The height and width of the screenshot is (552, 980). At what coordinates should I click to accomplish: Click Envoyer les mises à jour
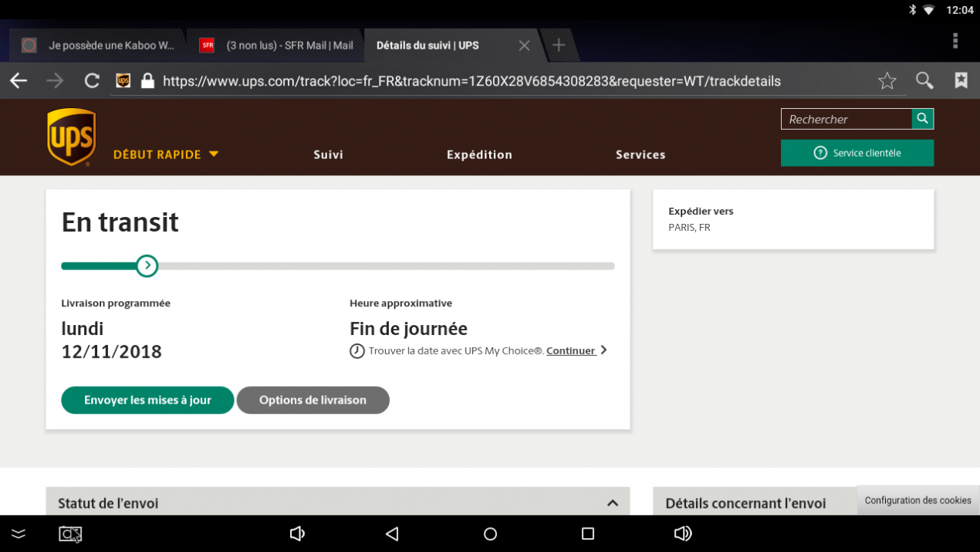pyautogui.click(x=147, y=400)
